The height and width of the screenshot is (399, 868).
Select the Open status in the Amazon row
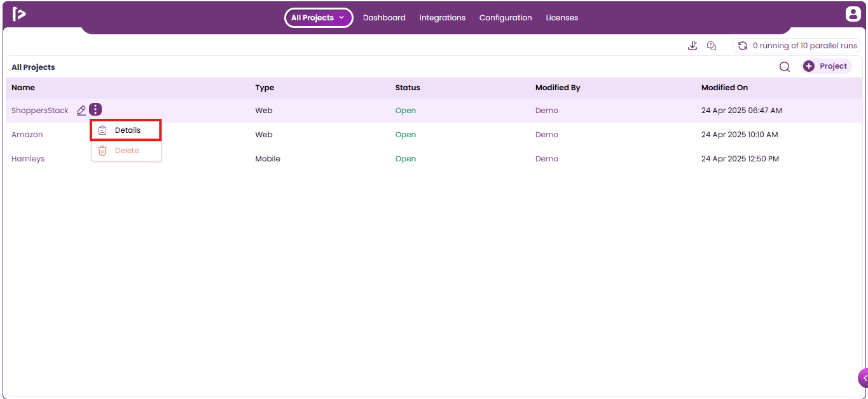pyautogui.click(x=406, y=135)
